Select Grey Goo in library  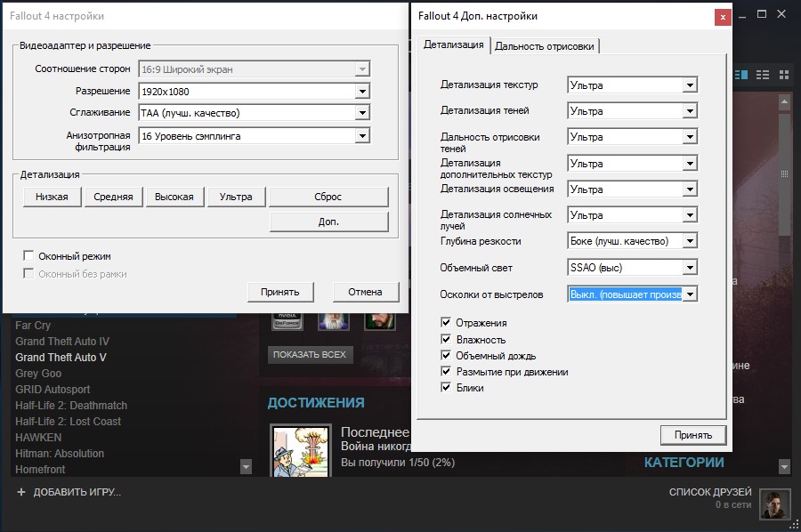(x=38, y=374)
